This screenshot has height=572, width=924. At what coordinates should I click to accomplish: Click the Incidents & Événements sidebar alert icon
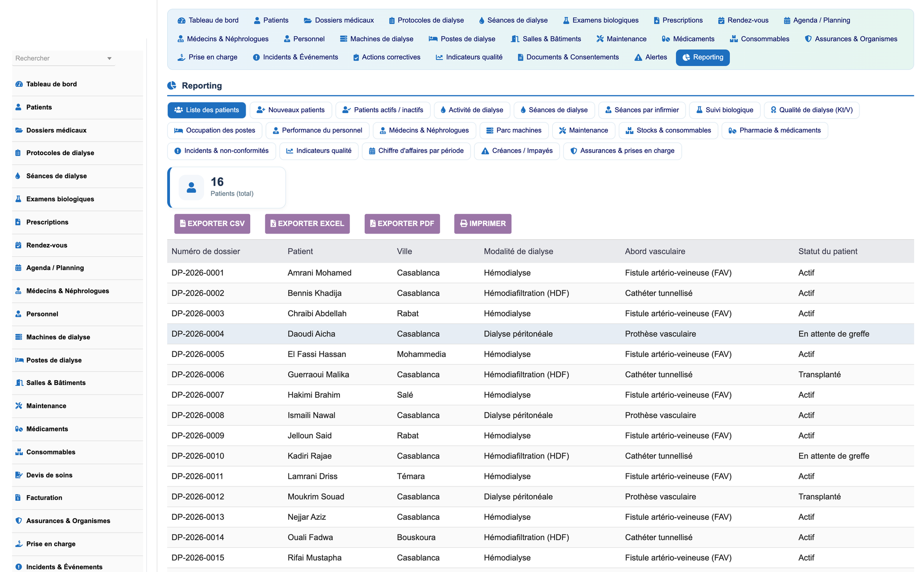pos(19,567)
